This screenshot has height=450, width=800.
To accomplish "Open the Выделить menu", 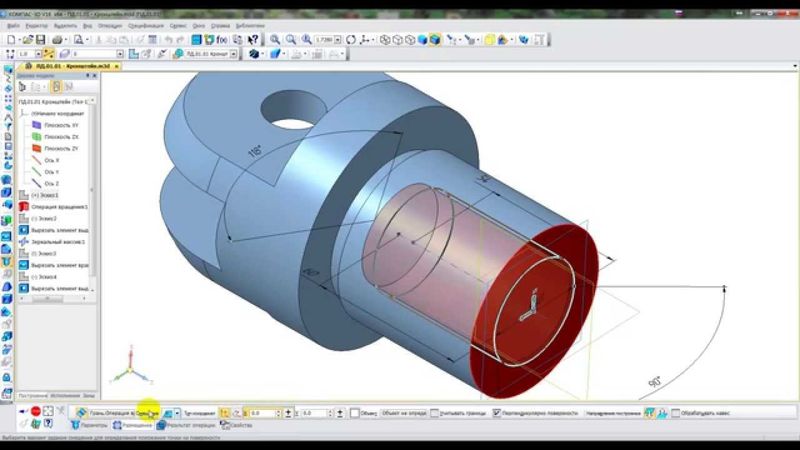I will click(x=65, y=26).
